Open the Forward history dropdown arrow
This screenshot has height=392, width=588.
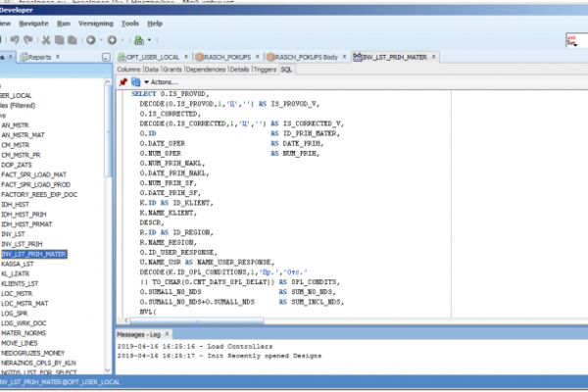[122, 40]
